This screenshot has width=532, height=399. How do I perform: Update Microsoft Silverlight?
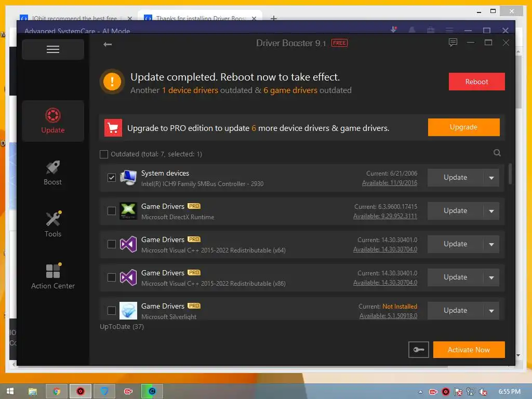(x=455, y=311)
